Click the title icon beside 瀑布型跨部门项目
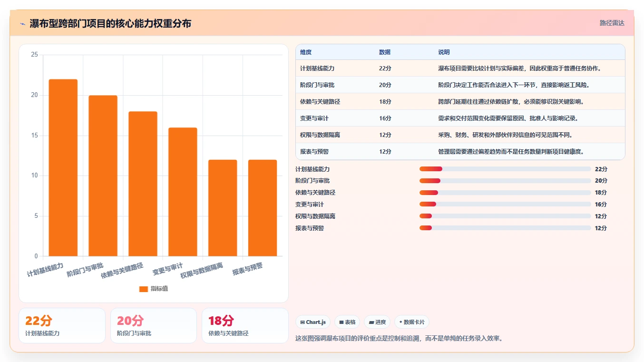This screenshot has width=644, height=362. click(x=22, y=24)
